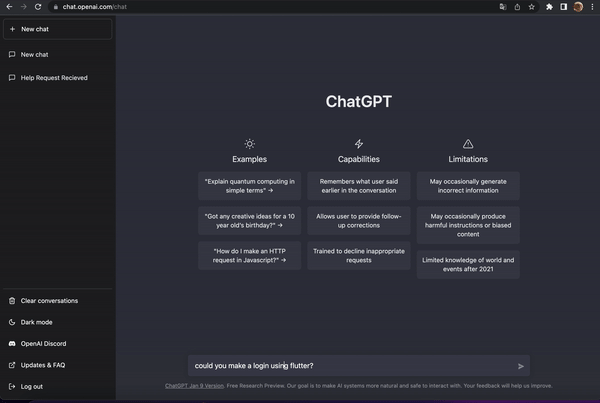Click the browser forward arrow
The width and height of the screenshot is (600, 403).
(24, 7)
